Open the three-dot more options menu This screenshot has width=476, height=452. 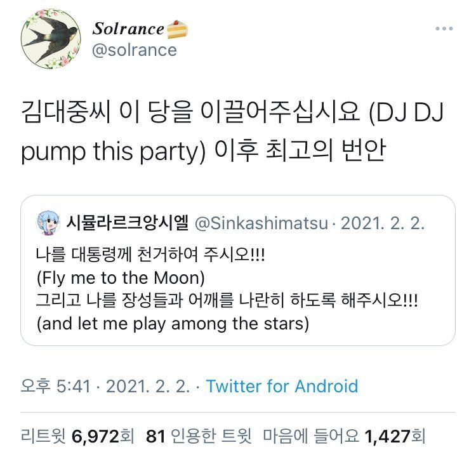444,29
